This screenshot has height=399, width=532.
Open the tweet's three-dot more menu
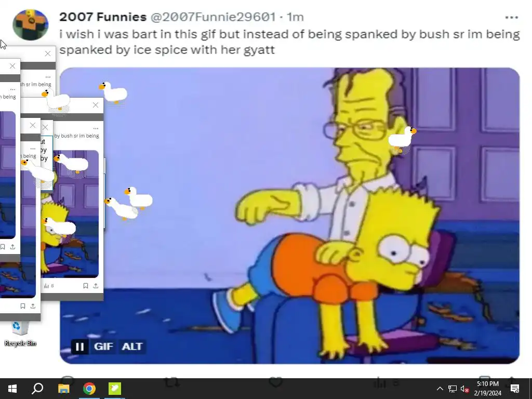click(x=511, y=17)
